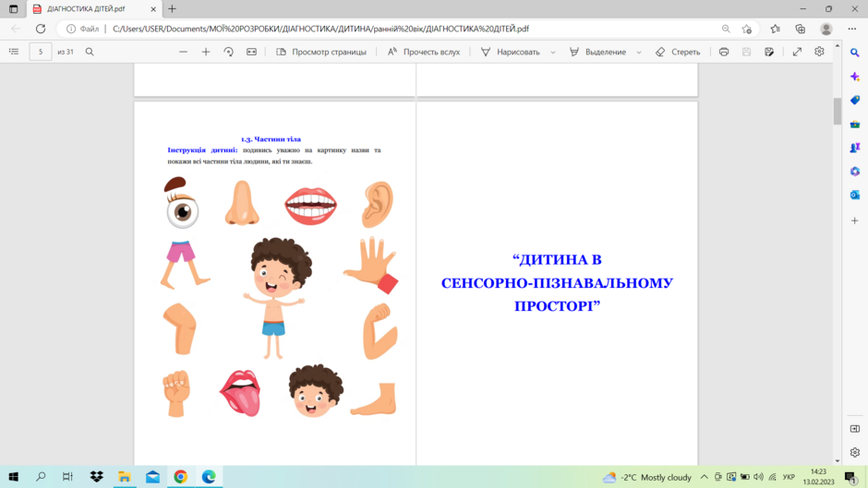
Task: Open the Edge settings and more menu
Action: coord(852,29)
